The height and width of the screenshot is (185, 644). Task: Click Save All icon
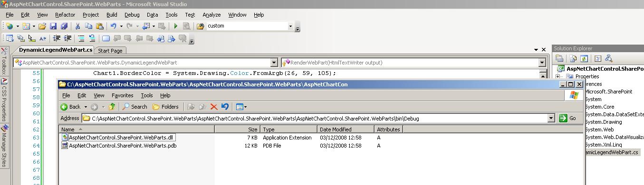tap(64, 26)
